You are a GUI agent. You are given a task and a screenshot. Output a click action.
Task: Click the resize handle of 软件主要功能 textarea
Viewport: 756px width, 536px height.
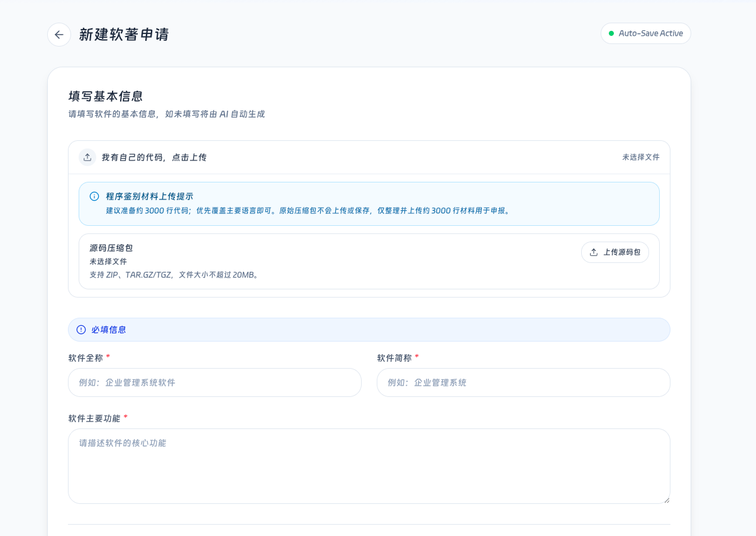666,500
